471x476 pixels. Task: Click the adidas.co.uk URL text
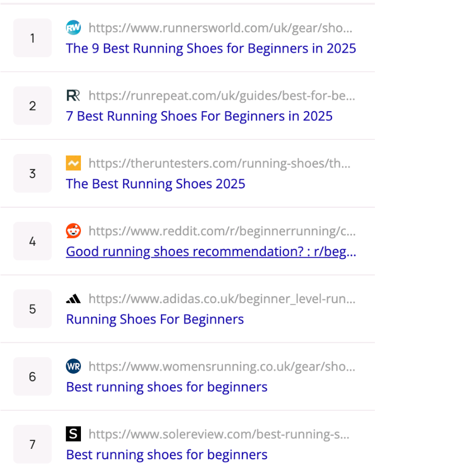[222, 299]
